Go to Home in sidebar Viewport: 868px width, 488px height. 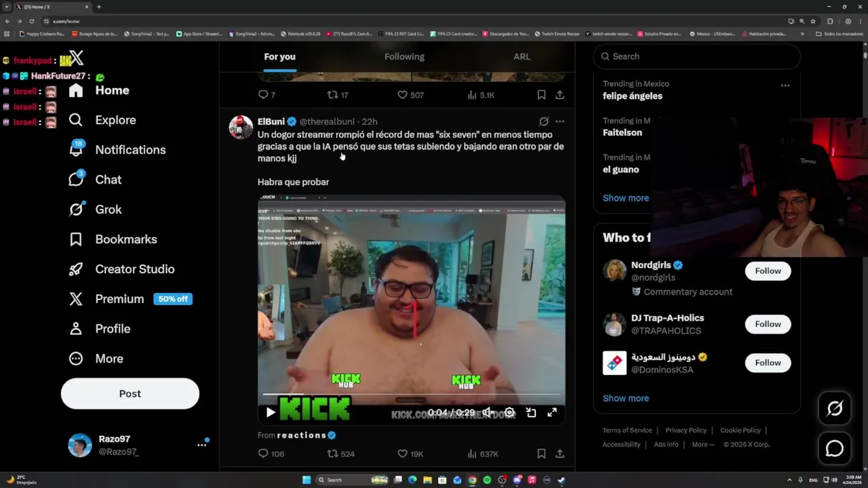click(99, 90)
